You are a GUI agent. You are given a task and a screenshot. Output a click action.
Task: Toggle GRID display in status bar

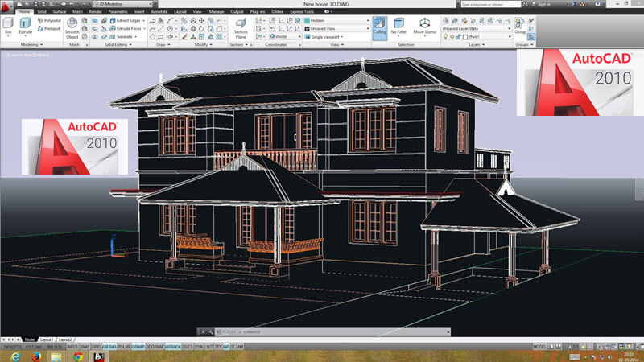pyautogui.click(x=96, y=347)
